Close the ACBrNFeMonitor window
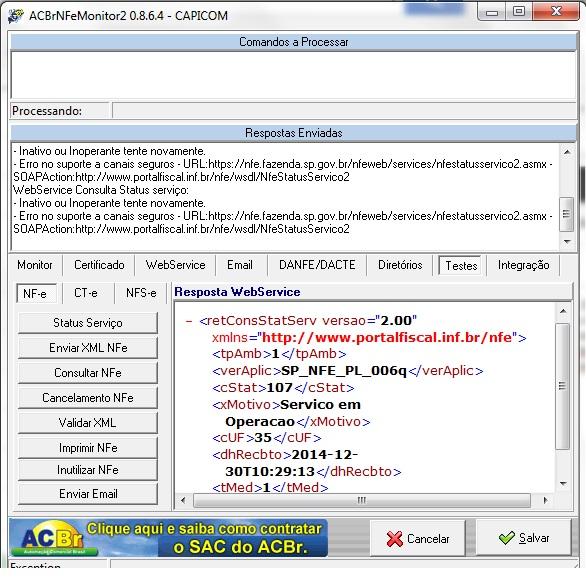This screenshot has width=586, height=583. pos(556,11)
